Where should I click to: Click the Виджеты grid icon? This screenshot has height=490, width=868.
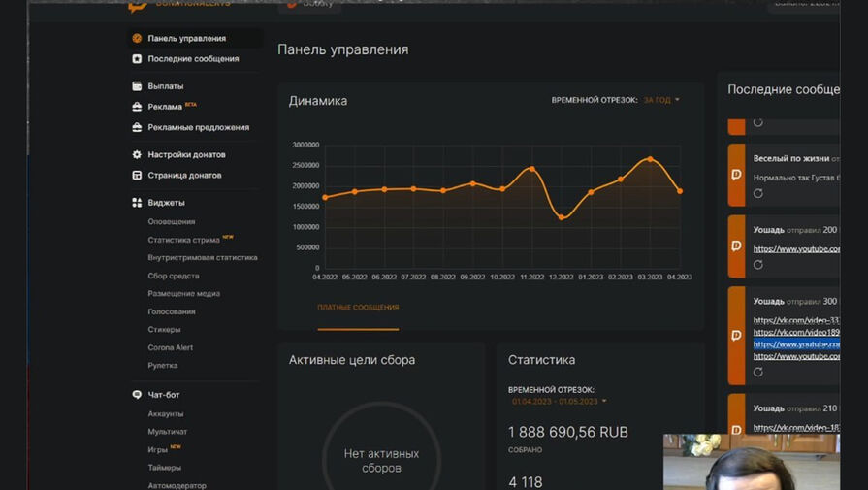click(137, 203)
